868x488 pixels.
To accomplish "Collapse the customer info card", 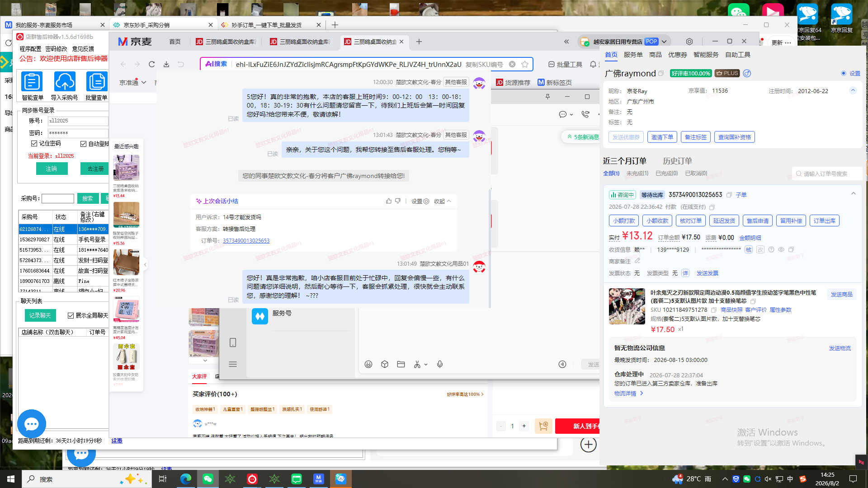I will click(853, 90).
